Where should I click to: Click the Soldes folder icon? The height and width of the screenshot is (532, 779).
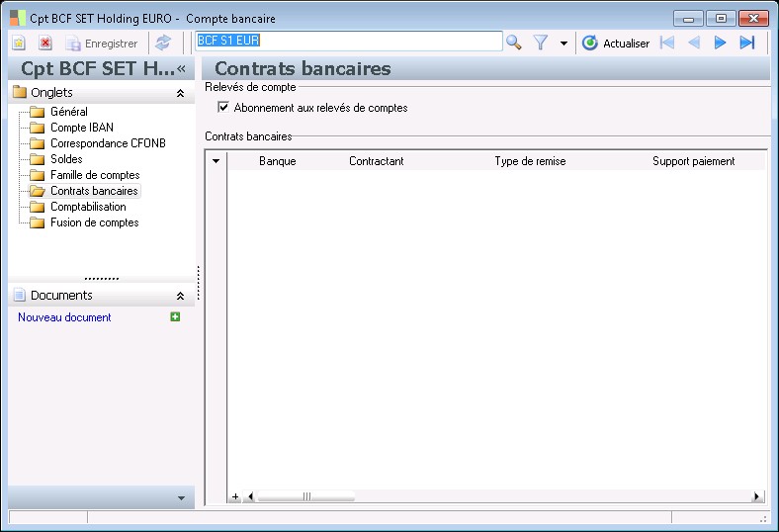[x=38, y=159]
